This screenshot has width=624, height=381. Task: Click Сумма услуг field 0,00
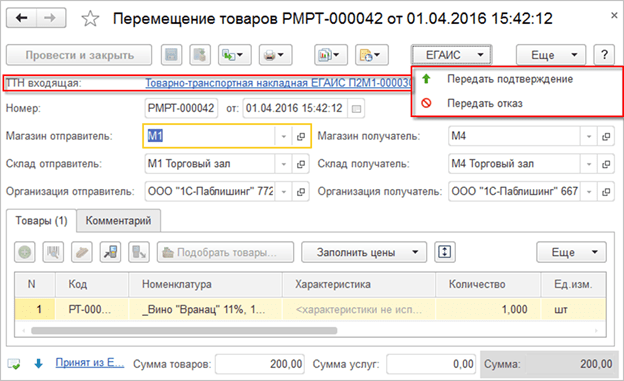click(431, 364)
